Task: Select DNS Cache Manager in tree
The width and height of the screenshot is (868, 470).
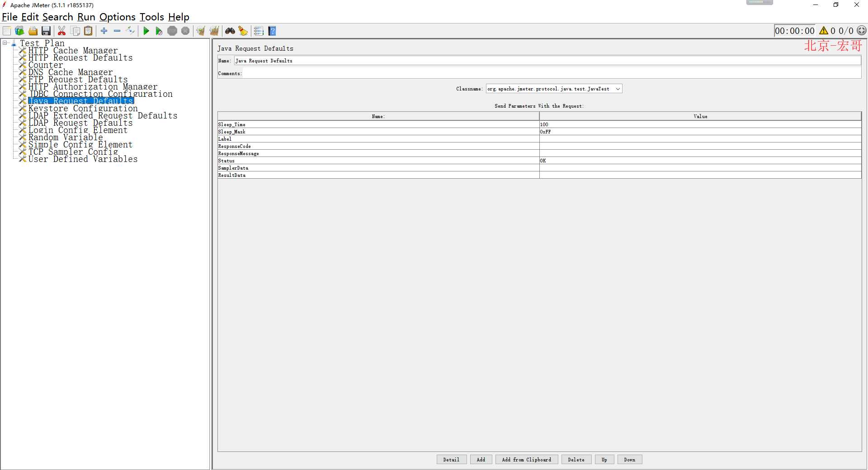Action: tap(71, 72)
